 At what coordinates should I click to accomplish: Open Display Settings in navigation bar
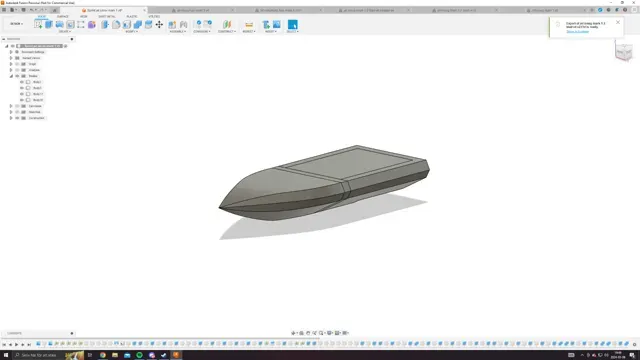pos(330,333)
